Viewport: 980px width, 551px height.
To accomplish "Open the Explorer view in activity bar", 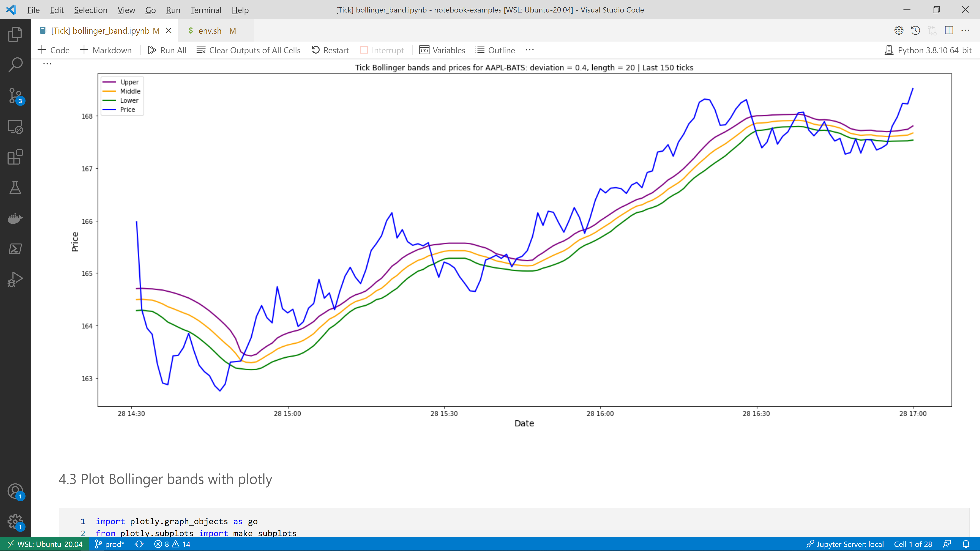I will [15, 34].
